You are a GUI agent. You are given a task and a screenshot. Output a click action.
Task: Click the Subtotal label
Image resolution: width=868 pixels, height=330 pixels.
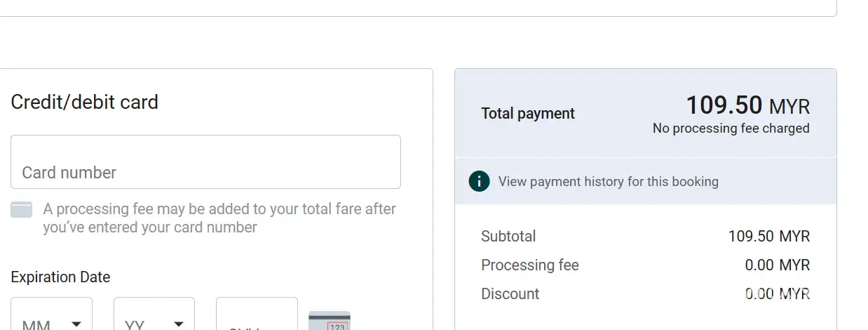tap(508, 237)
